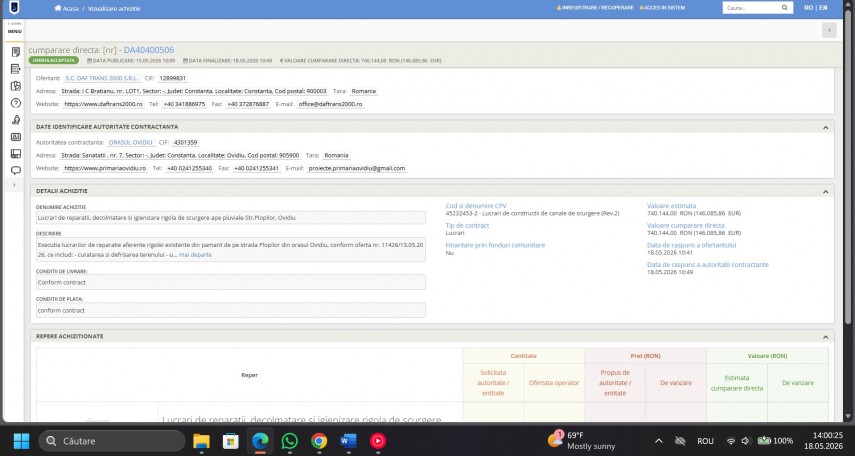Open the Windows Start menu

21,441
